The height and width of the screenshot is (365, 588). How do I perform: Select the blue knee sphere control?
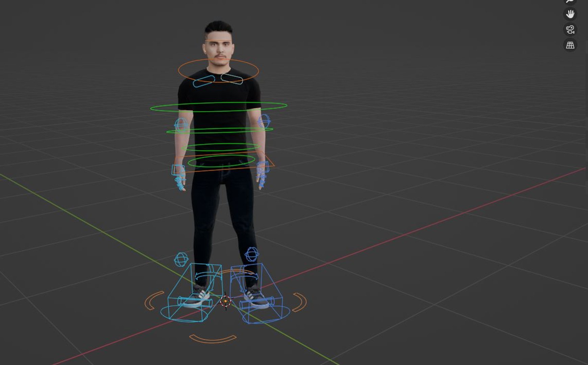tap(252, 254)
